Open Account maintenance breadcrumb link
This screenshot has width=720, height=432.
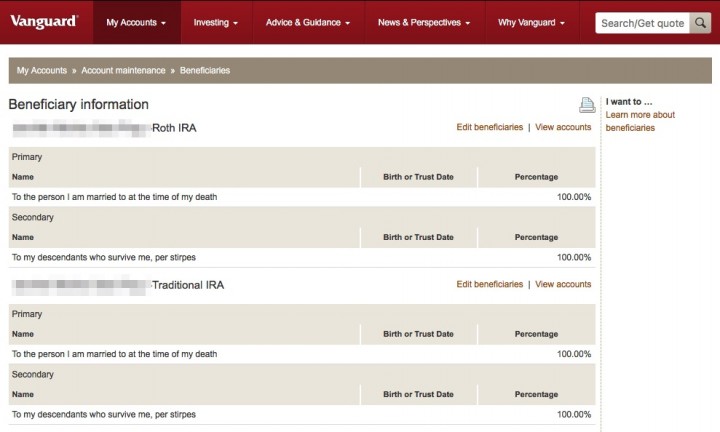point(124,71)
